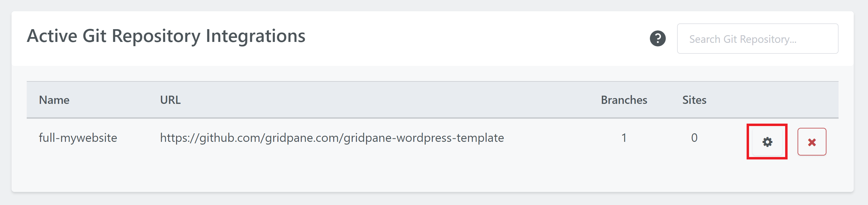The width and height of the screenshot is (868, 205).
Task: Click the word Active in the title
Action: [x=52, y=36]
